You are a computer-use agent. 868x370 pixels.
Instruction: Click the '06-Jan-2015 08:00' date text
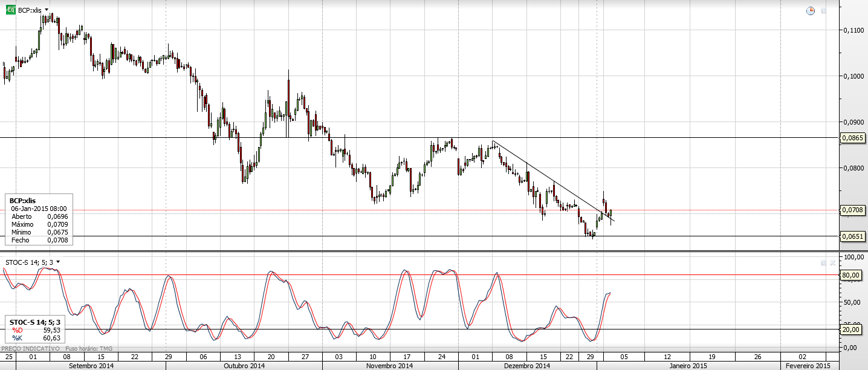pyautogui.click(x=39, y=209)
